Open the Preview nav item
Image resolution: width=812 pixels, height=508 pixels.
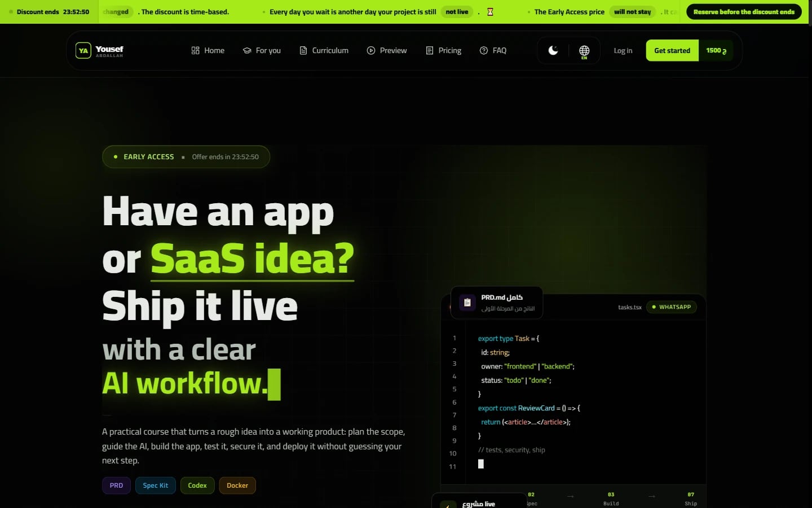387,50
